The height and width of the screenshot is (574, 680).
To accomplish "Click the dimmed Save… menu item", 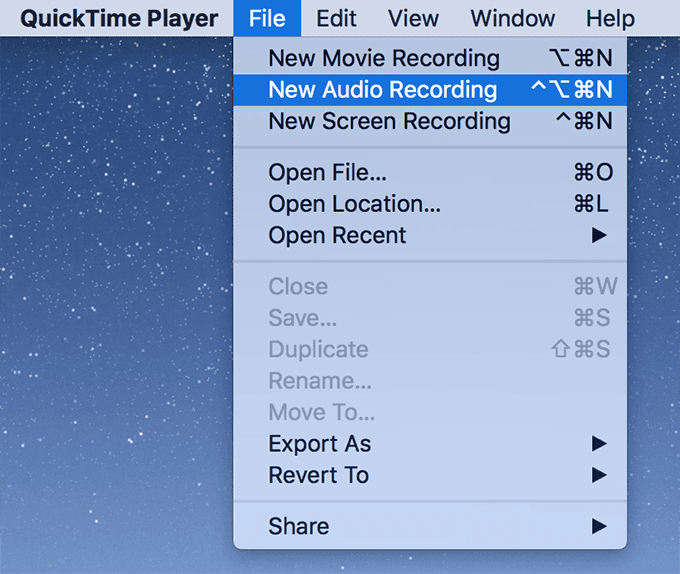I will [x=430, y=318].
